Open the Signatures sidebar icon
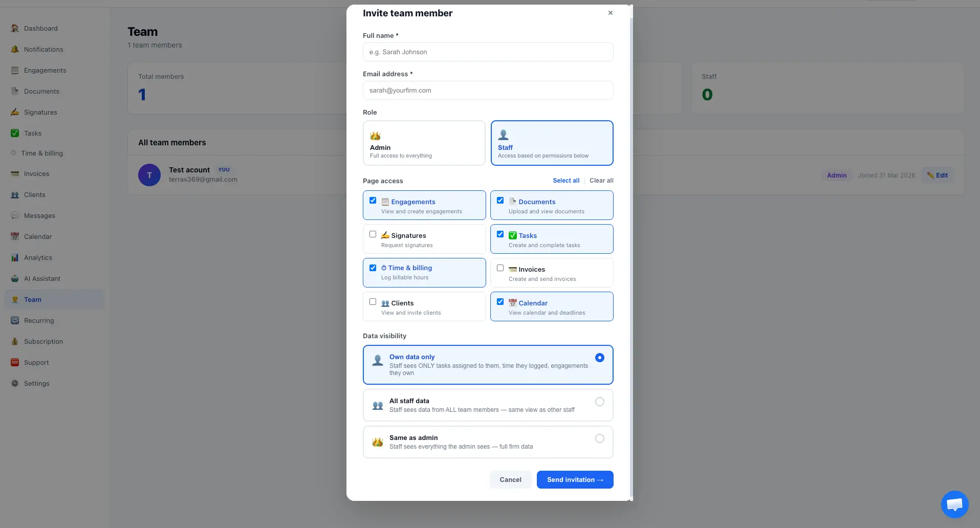The image size is (980, 528). pyautogui.click(x=14, y=112)
